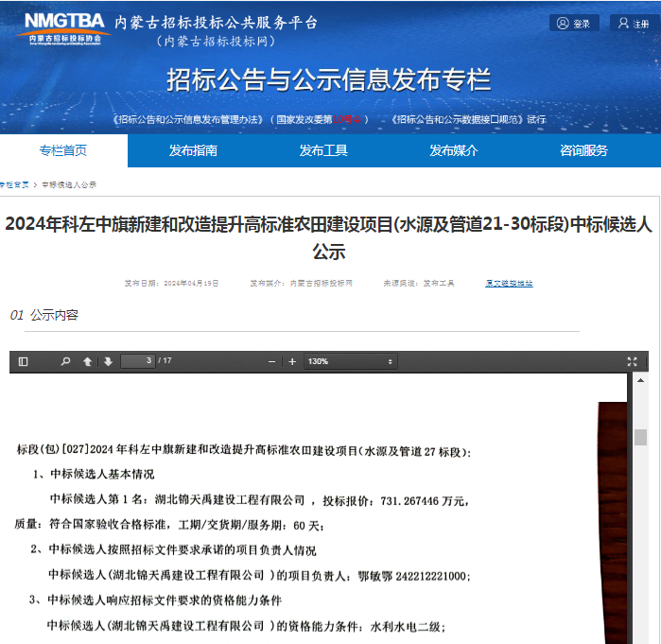Screen dimensions: 661x644
Task: Go to the 咨询服务 tab
Action: tap(583, 150)
